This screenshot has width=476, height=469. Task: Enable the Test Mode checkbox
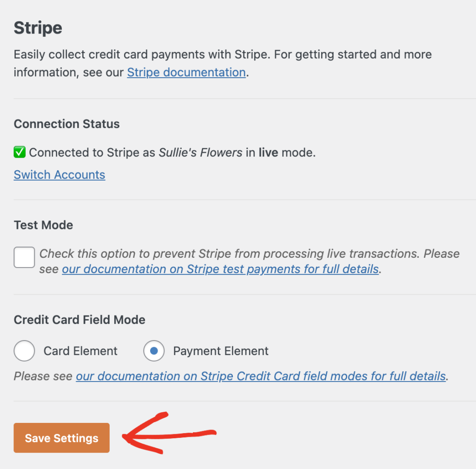point(24,257)
